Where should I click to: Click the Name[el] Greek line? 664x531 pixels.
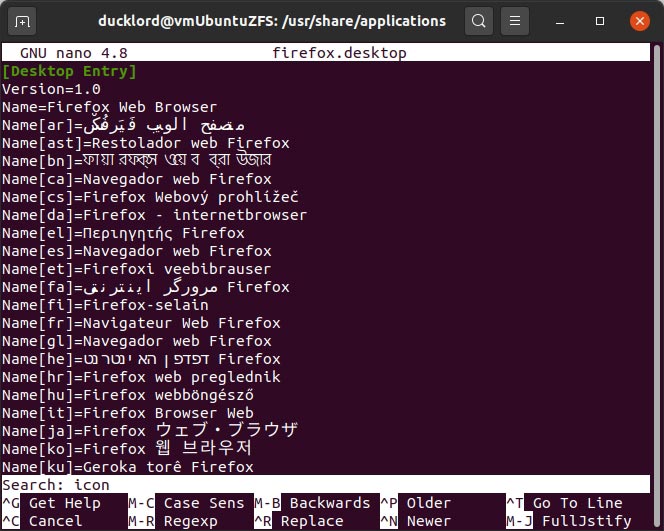(x=123, y=233)
